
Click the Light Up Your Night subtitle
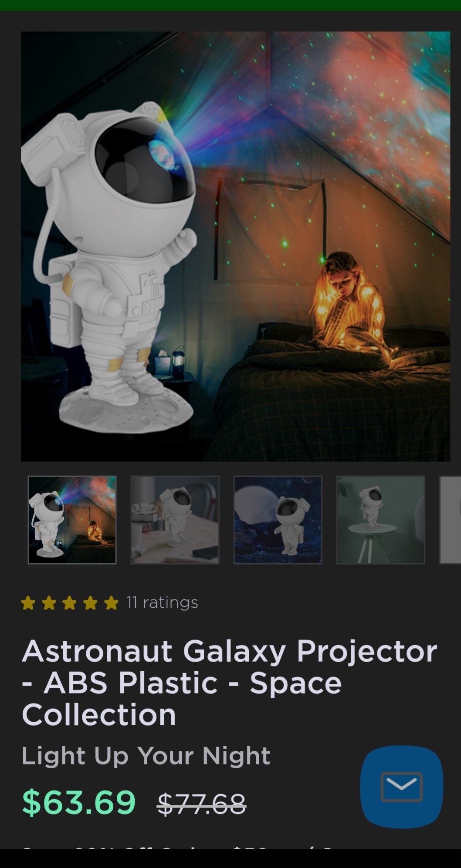pyautogui.click(x=146, y=755)
